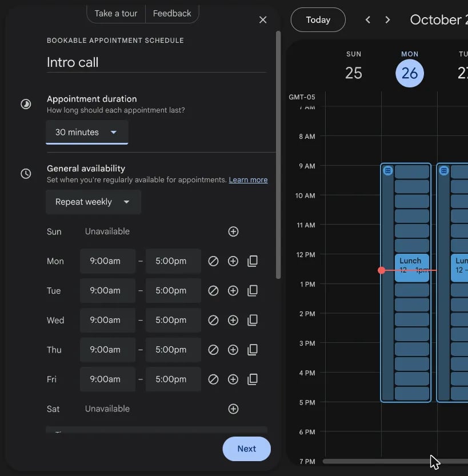Go to the next week
This screenshot has width=468, height=476.
point(387,20)
